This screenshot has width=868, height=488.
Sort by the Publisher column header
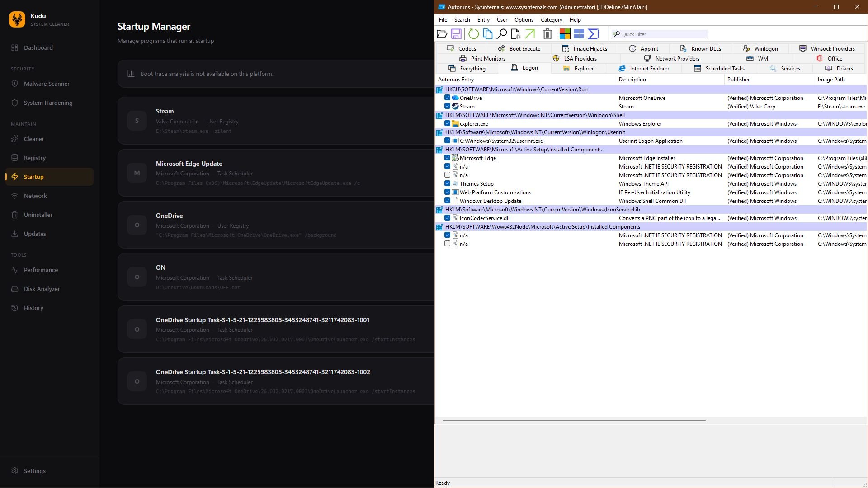pyautogui.click(x=769, y=79)
